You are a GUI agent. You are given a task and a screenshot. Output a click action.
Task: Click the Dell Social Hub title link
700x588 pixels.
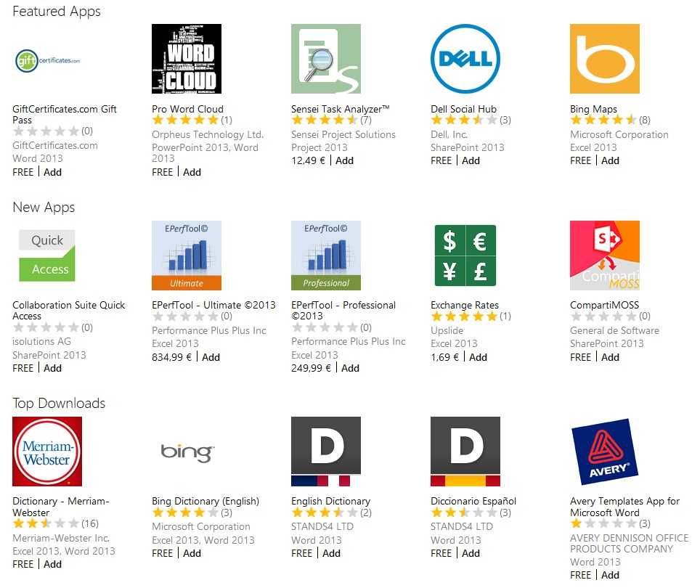pos(463,109)
